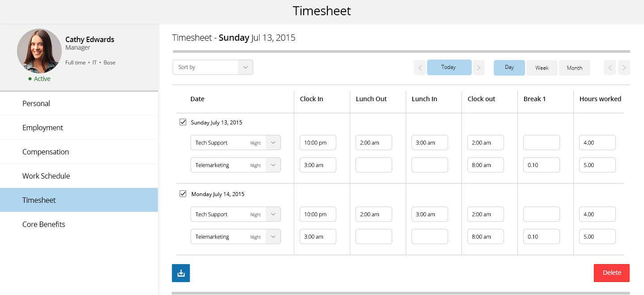Click Cathy Edwards profile photo

coord(39,51)
